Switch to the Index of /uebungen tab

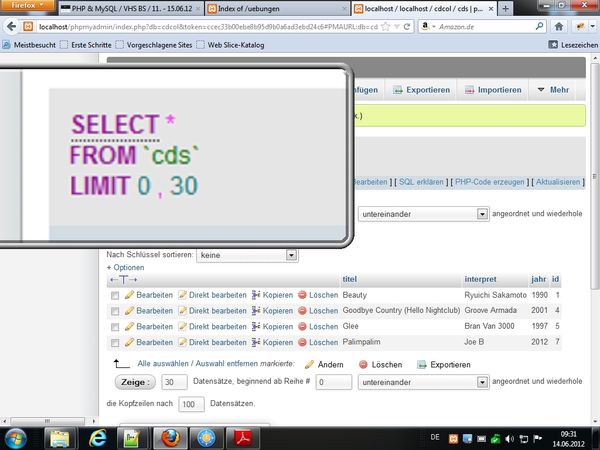pyautogui.click(x=277, y=8)
